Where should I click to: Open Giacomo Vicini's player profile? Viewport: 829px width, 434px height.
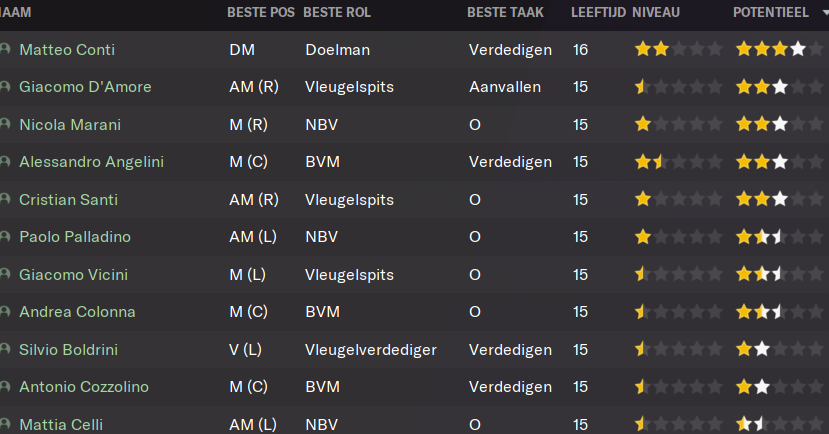pyautogui.click(x=73, y=275)
